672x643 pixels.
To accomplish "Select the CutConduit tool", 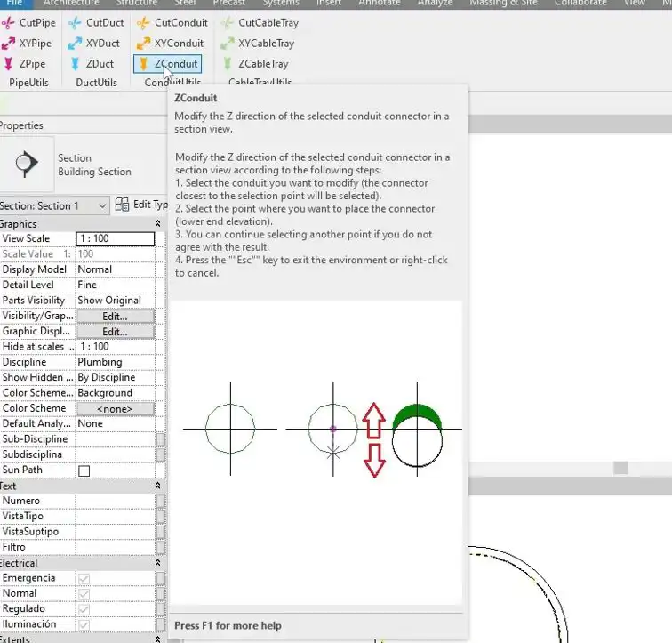I will [172, 23].
